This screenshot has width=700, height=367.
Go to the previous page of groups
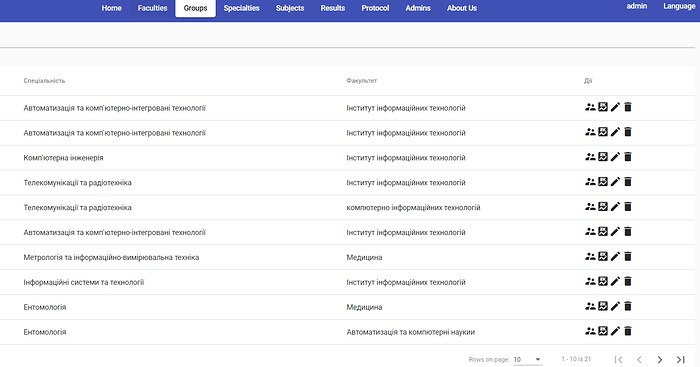click(639, 359)
